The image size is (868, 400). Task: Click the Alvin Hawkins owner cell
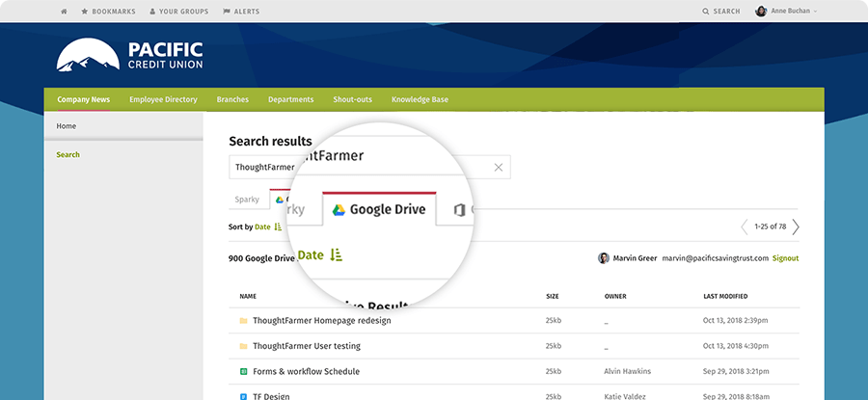click(x=628, y=371)
